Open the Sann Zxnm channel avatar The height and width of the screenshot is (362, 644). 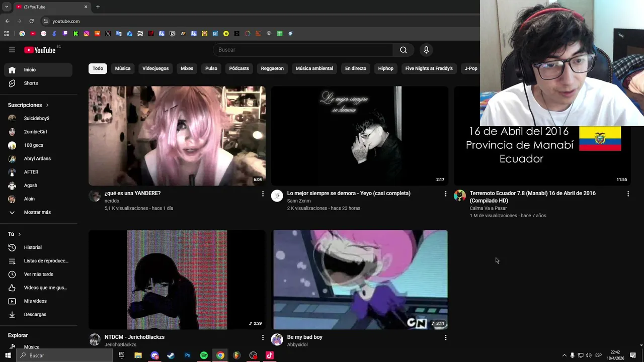pyautogui.click(x=277, y=196)
